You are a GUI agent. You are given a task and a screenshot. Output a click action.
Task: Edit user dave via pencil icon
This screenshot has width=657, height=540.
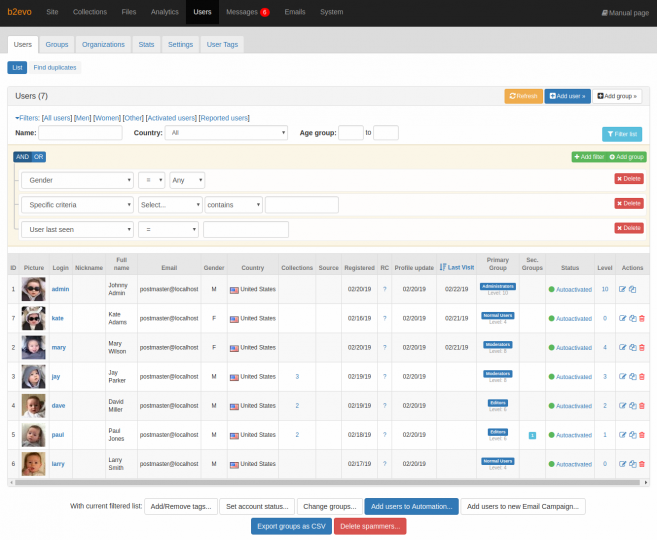(622, 406)
